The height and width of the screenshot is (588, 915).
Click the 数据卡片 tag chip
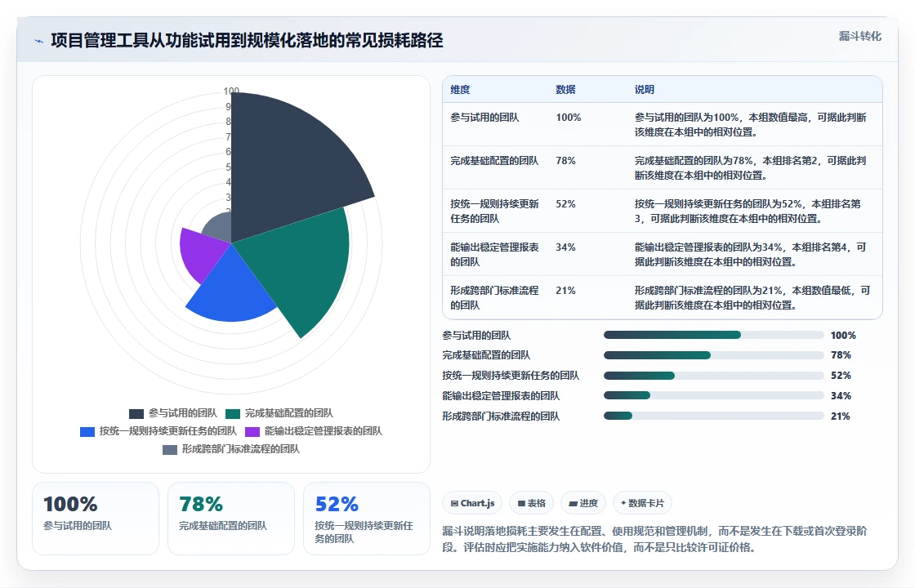click(642, 503)
